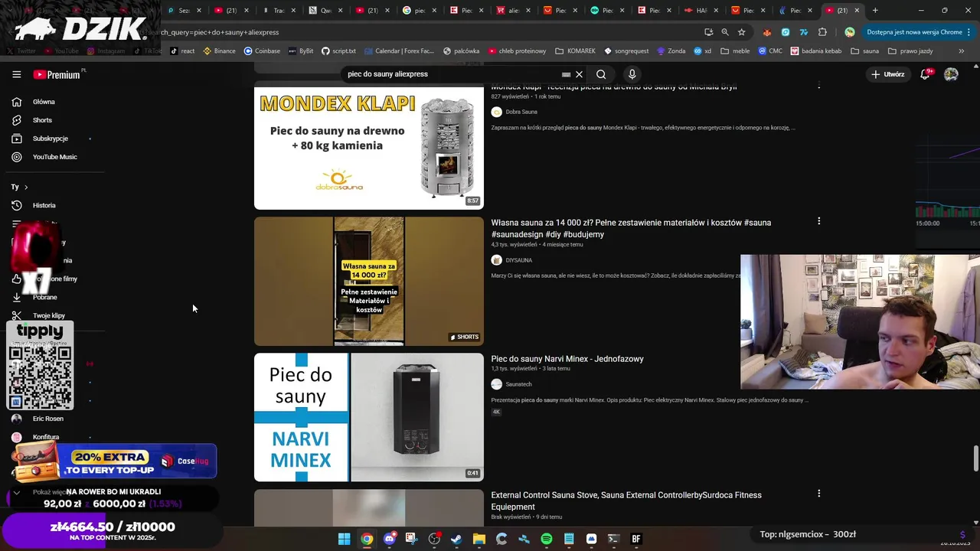Click the search box with 'piec do sauny aliexpress'
Viewport: 980px width, 551px height.
coord(452,74)
